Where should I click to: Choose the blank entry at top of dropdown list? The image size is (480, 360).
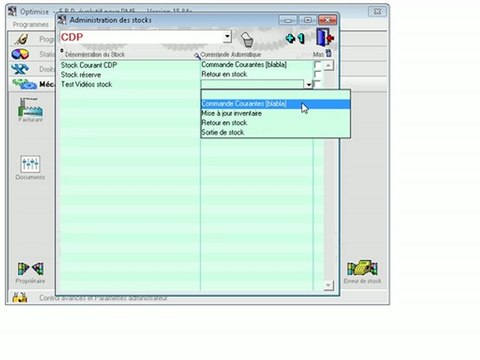[x=275, y=95]
